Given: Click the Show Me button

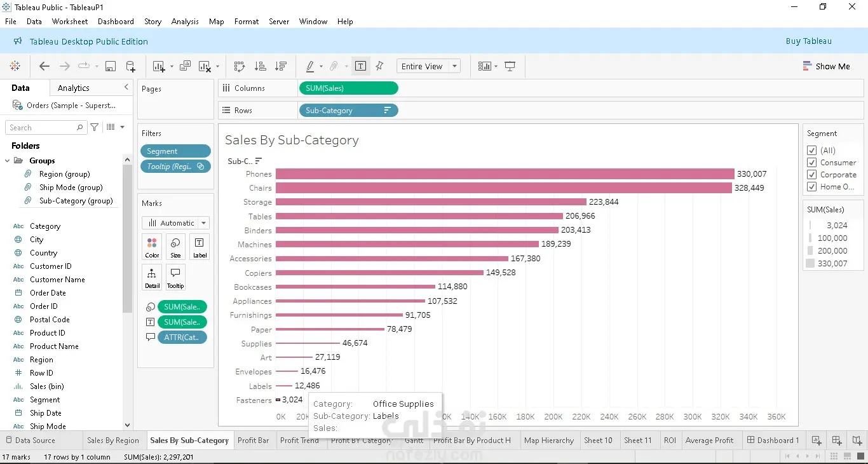Looking at the screenshot, I should [x=826, y=66].
